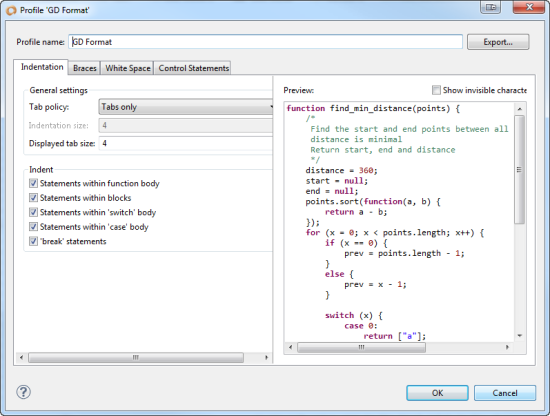Click the Displayed tab size field
Viewport: 550px width, 416px height.
186,143
